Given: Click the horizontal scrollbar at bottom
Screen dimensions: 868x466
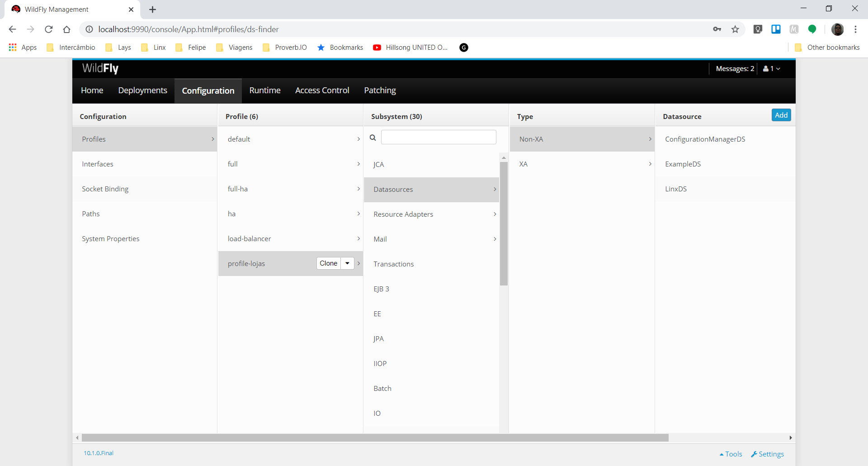Looking at the screenshot, I should (375, 438).
